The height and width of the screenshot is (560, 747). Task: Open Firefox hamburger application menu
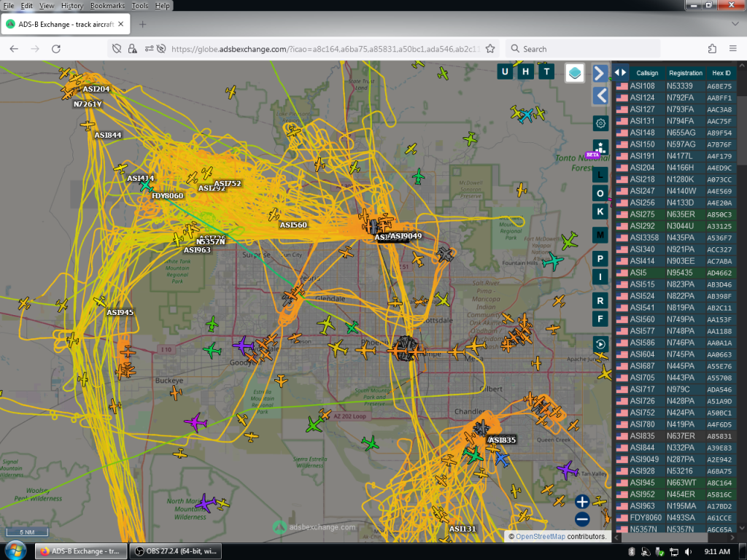733,49
